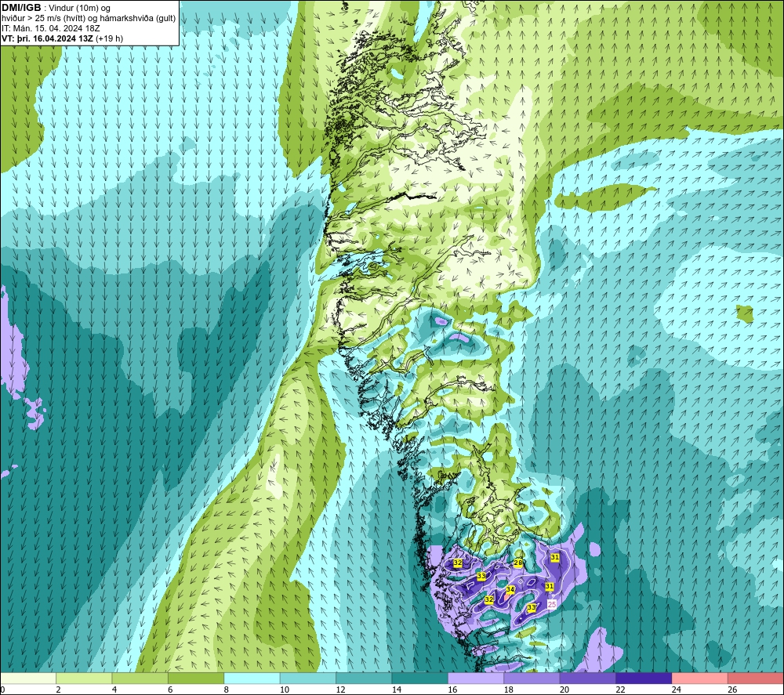
Task: Click the southernmost yellow 33 gust label
Action: click(532, 607)
